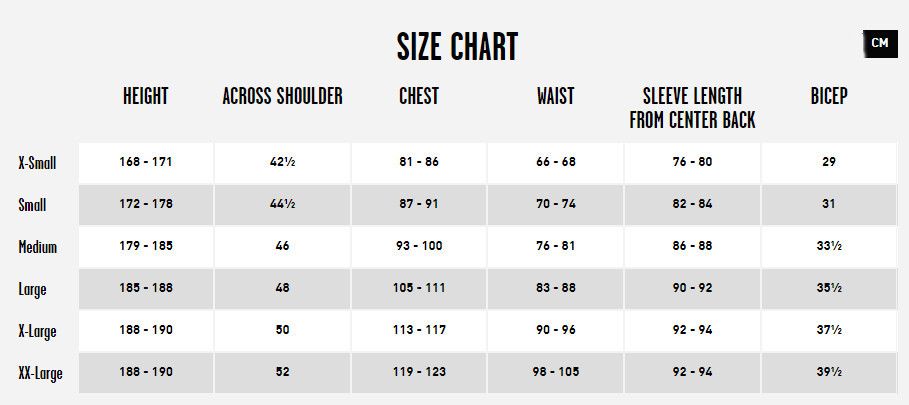The height and width of the screenshot is (405, 909).
Task: Select the X-Large size row label
Action: pos(37,331)
